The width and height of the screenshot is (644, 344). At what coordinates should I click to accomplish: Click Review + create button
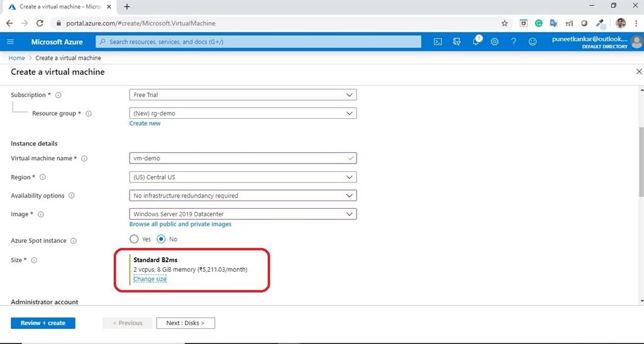[43, 323]
